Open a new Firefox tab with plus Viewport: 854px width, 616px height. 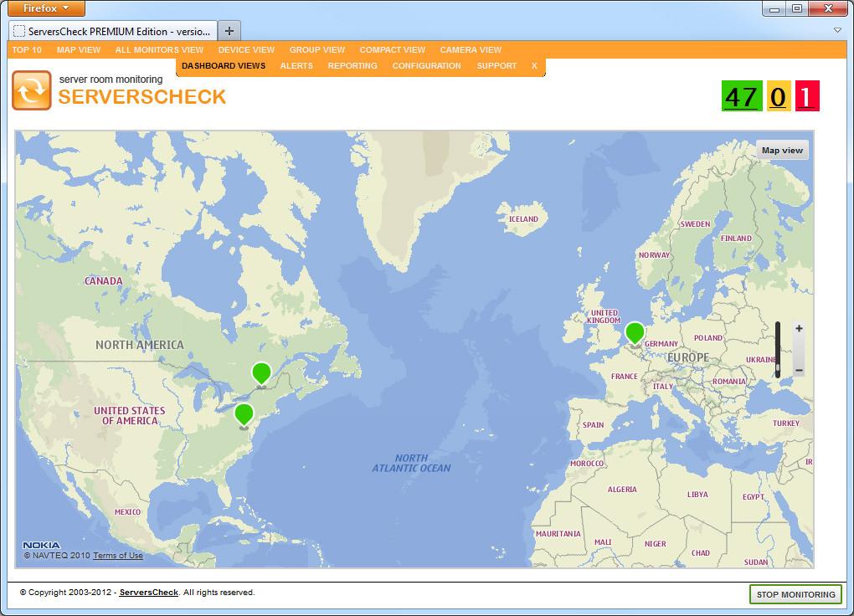(x=229, y=31)
